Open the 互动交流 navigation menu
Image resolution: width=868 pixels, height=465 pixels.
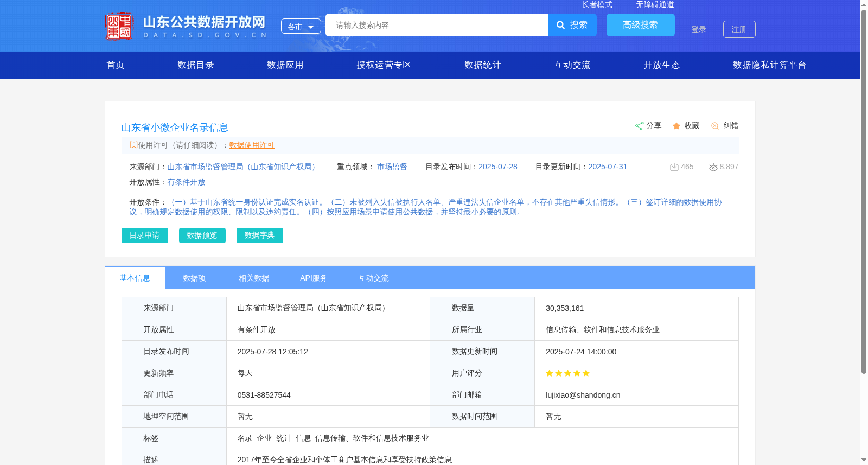(x=572, y=65)
